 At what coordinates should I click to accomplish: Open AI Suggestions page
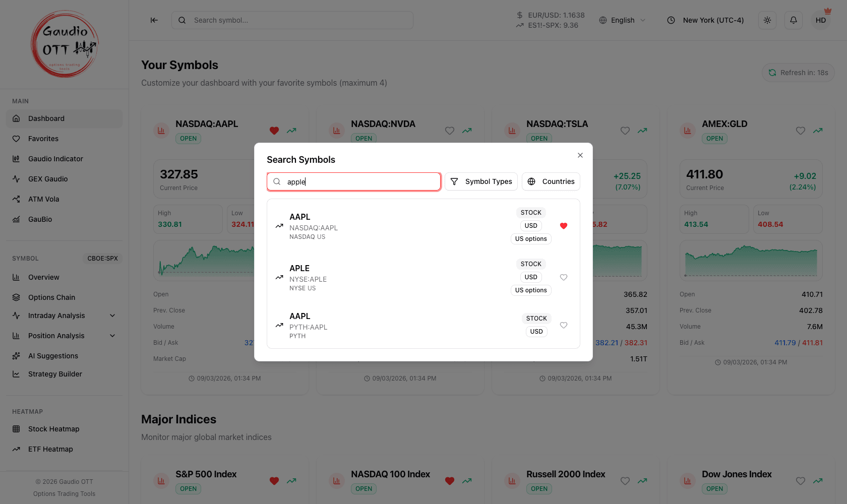(65, 356)
